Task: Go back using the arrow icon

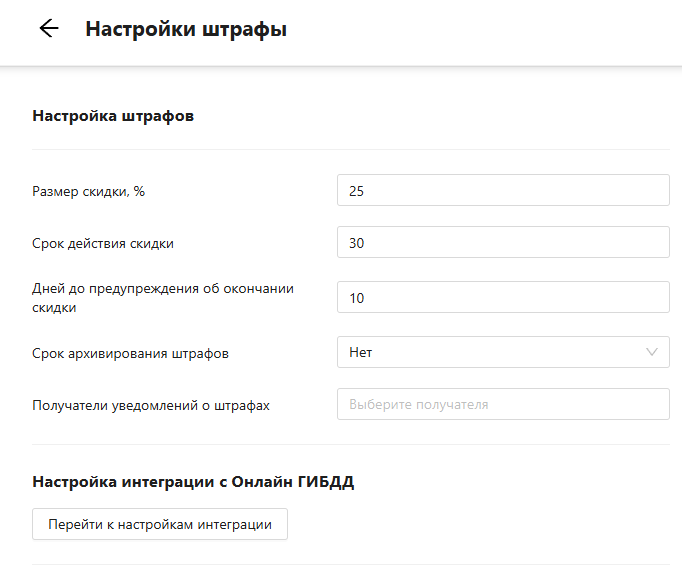Action: tap(48, 29)
